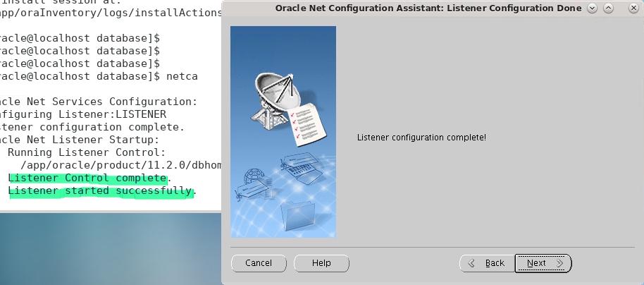Screen dimensions: 644x285
Task: Click 'Oracle Net Listener Startup:' terminal line
Action: coord(80,140)
